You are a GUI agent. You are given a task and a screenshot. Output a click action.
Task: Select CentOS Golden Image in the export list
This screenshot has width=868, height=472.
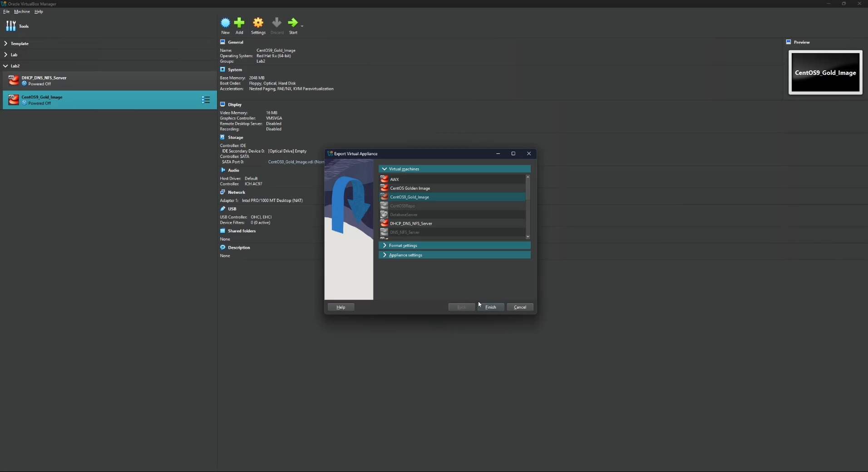[x=452, y=188]
